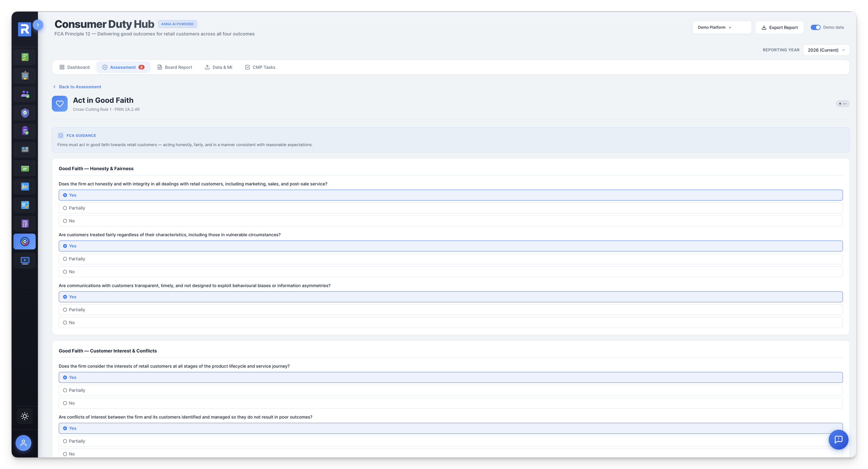Screen dimensions: 868x469
Task: Open the chat support bubble button
Action: click(x=838, y=440)
